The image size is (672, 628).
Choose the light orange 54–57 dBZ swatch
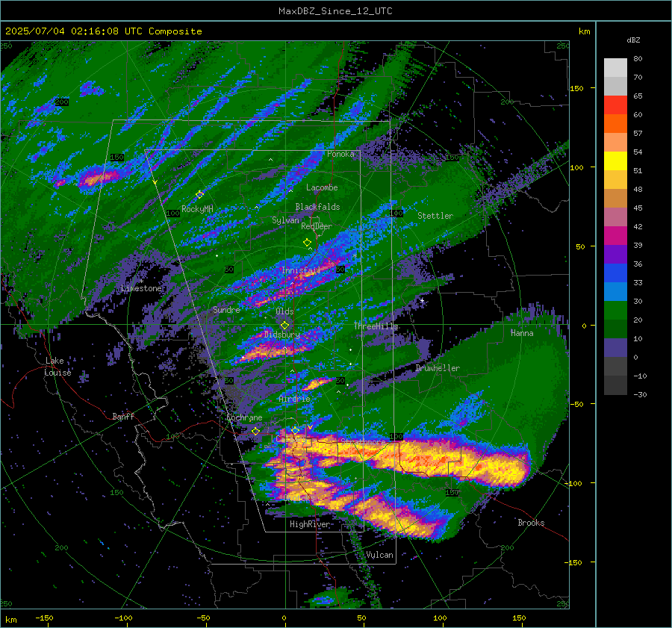(615, 143)
